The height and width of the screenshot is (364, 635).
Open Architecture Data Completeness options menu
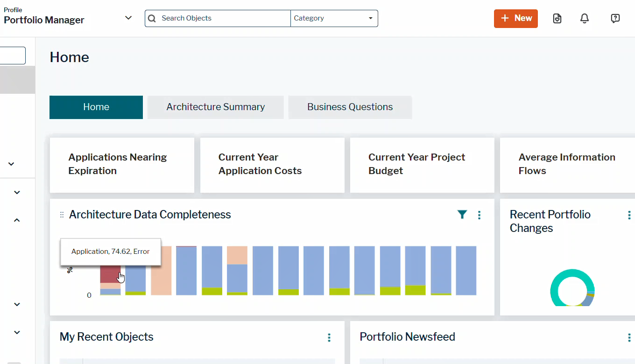click(479, 215)
